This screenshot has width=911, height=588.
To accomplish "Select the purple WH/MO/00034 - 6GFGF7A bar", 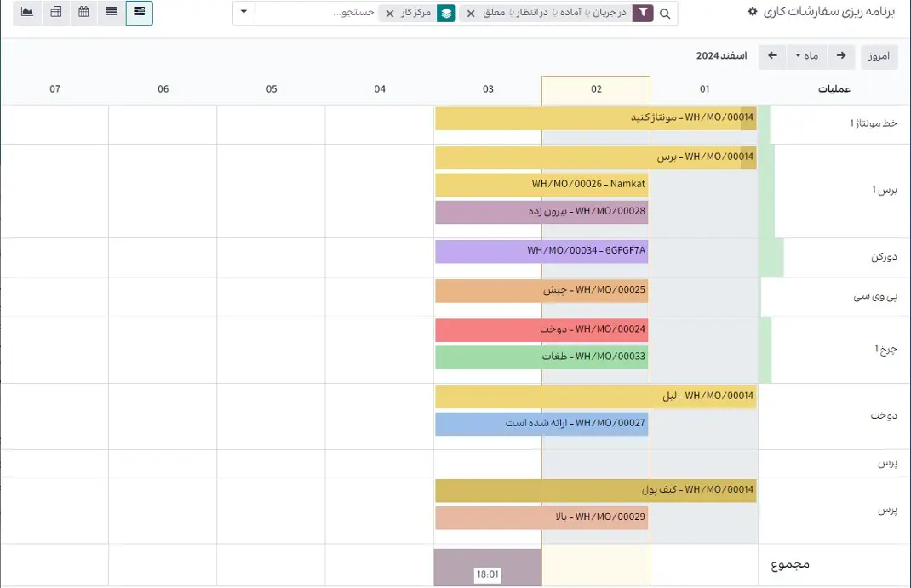I will point(541,251).
